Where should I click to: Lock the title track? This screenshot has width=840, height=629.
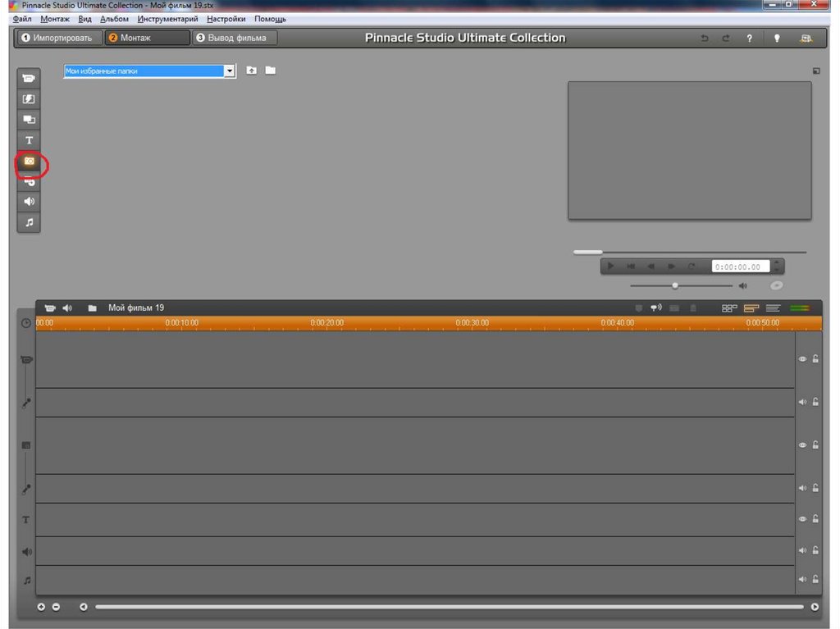815,518
